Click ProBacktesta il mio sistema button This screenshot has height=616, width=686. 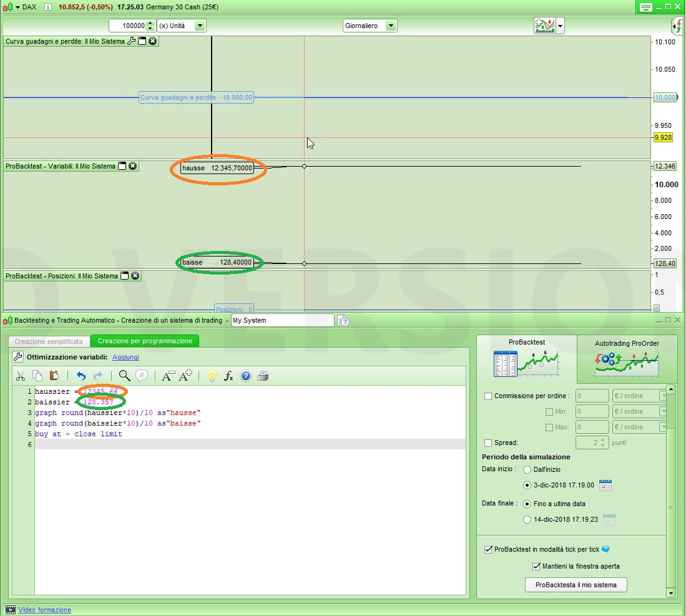[576, 585]
